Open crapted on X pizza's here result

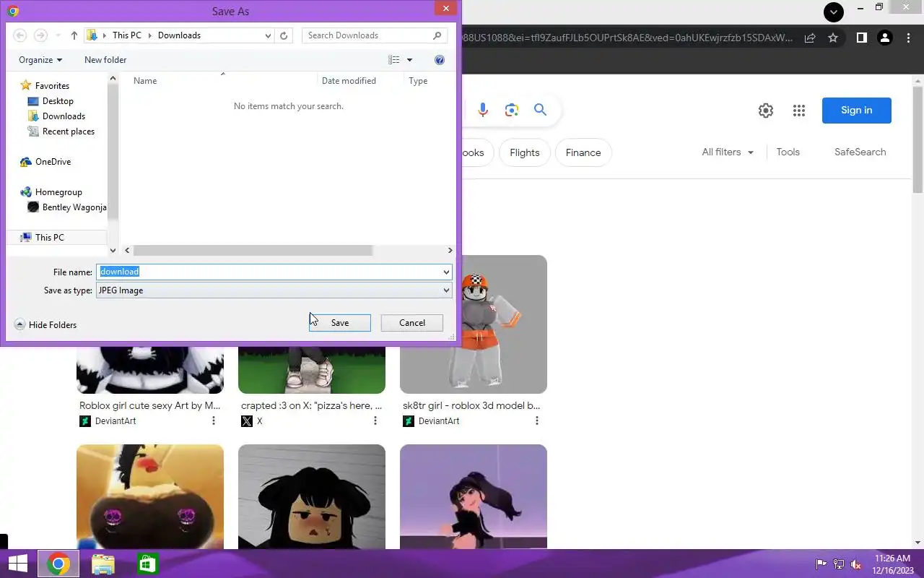coord(312,406)
